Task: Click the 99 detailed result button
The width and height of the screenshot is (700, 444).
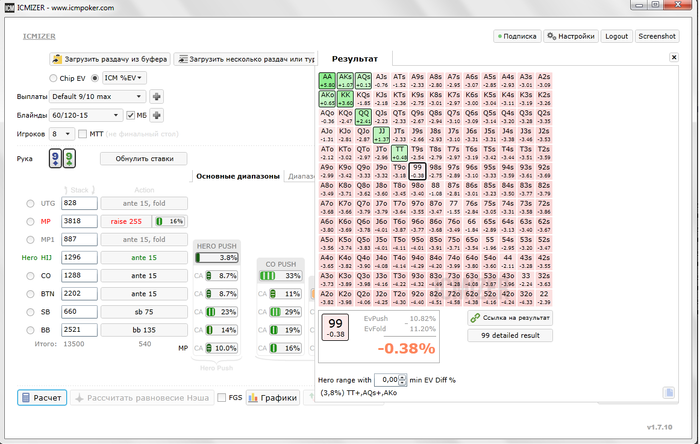Action: pyautogui.click(x=510, y=335)
